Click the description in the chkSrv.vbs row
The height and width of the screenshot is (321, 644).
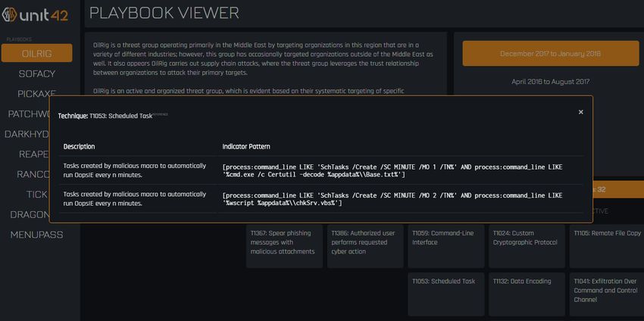tap(135, 198)
